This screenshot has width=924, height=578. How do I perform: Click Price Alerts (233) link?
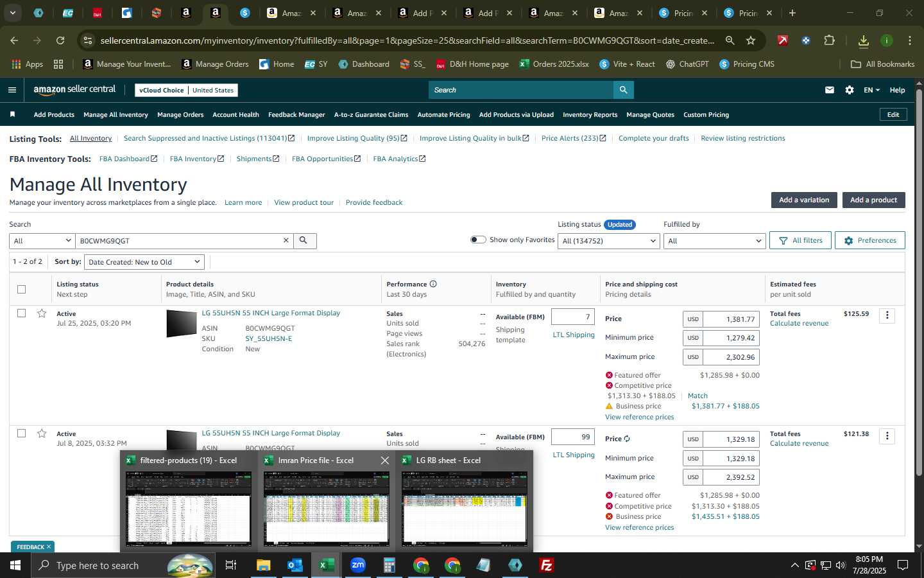click(573, 138)
